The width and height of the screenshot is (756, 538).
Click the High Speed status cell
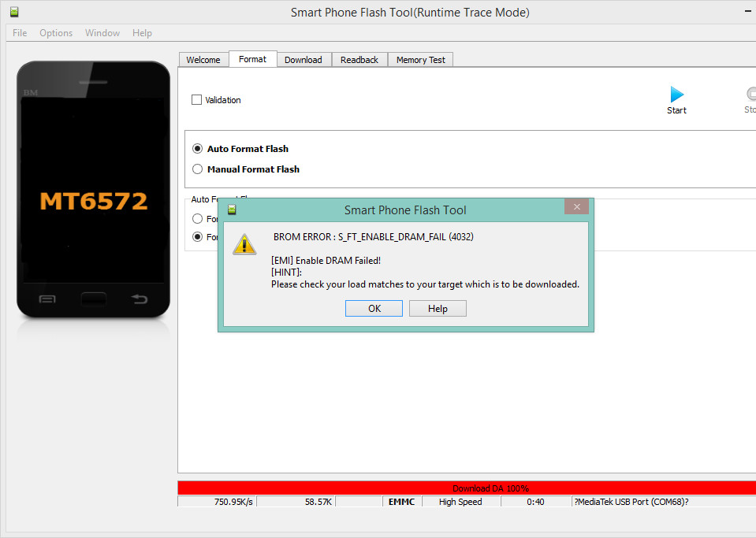point(461,502)
